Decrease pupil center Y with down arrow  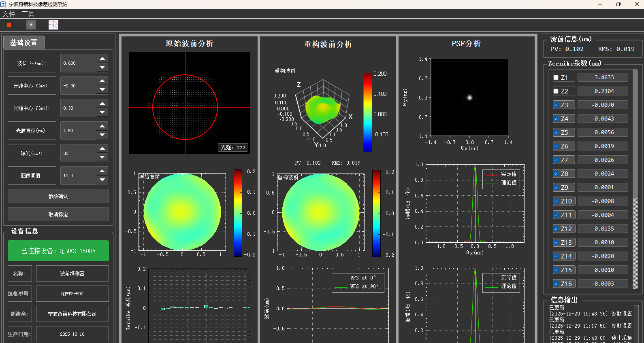pyautogui.click(x=102, y=112)
